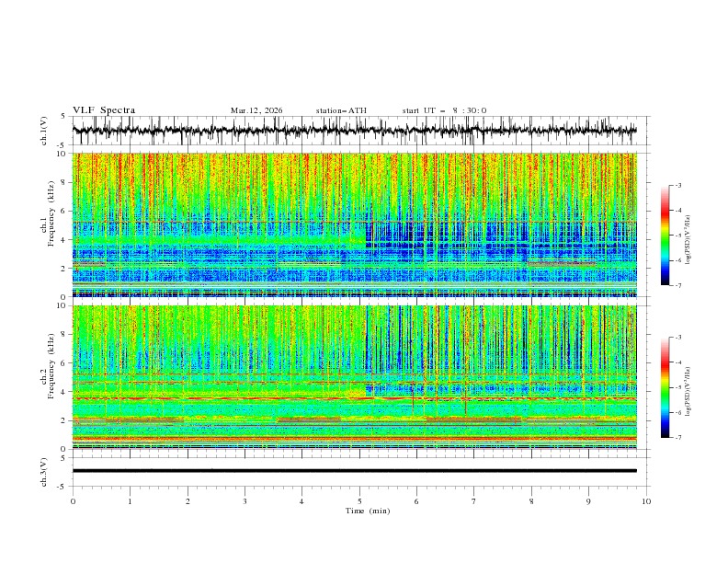Click inside the ch.2 spectrogram panel
The height and width of the screenshot is (563, 728).
[354, 377]
